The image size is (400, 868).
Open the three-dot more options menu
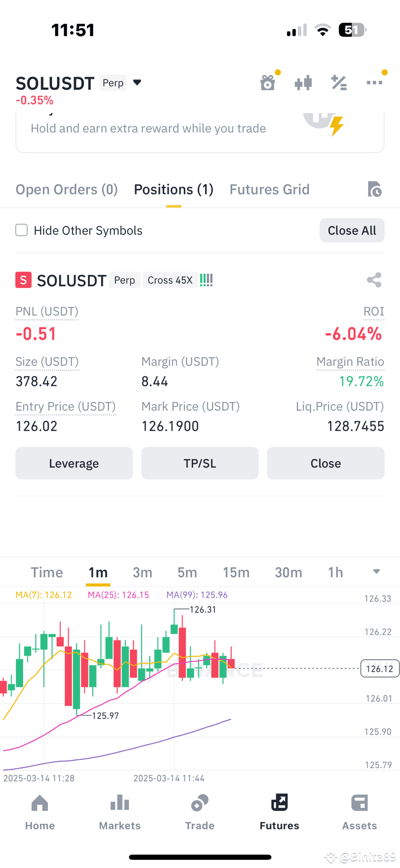pyautogui.click(x=374, y=83)
